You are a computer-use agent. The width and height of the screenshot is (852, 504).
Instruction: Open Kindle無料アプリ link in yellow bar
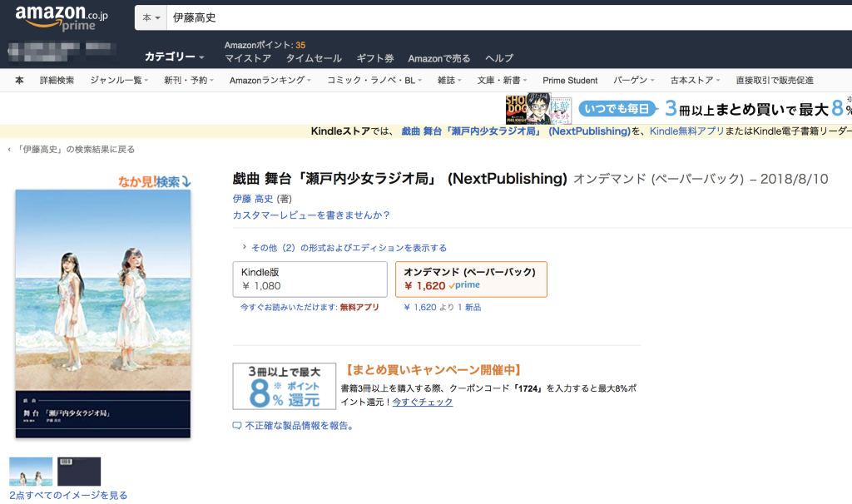pos(686,131)
